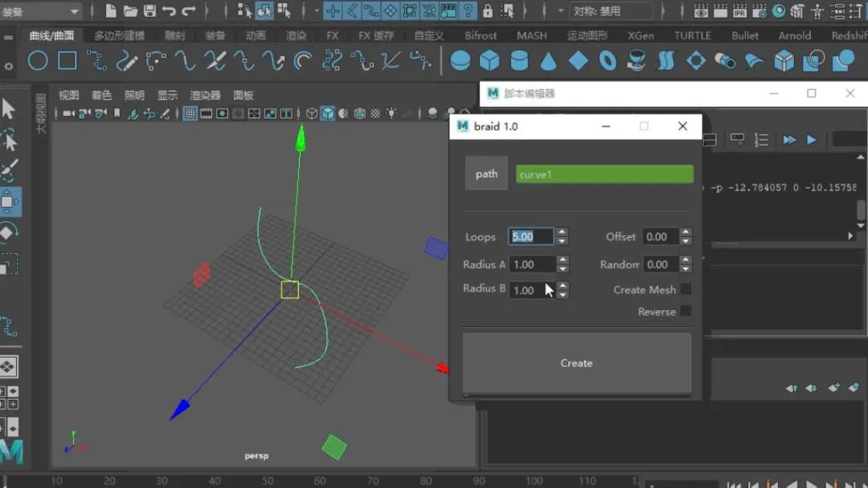This screenshot has width=868, height=488.
Task: Switch to the MASH shelf tab
Action: point(531,35)
